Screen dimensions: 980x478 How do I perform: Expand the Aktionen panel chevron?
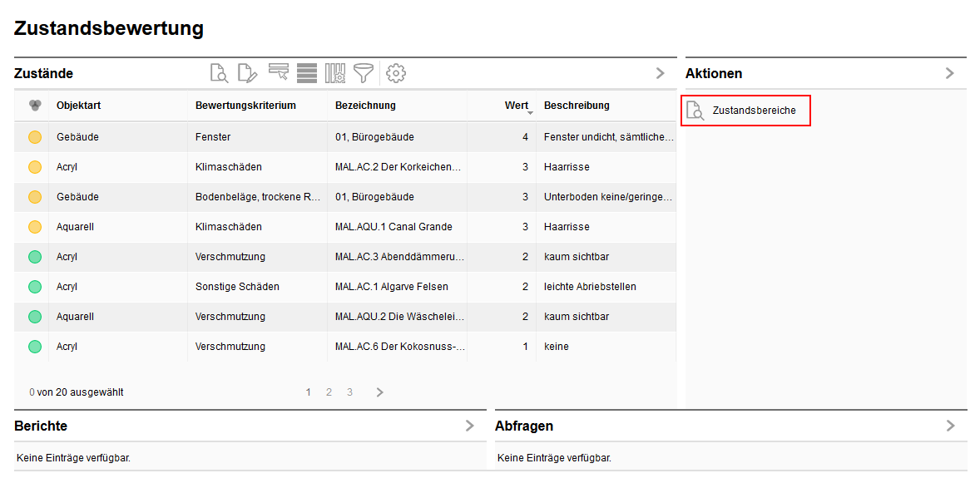950,73
